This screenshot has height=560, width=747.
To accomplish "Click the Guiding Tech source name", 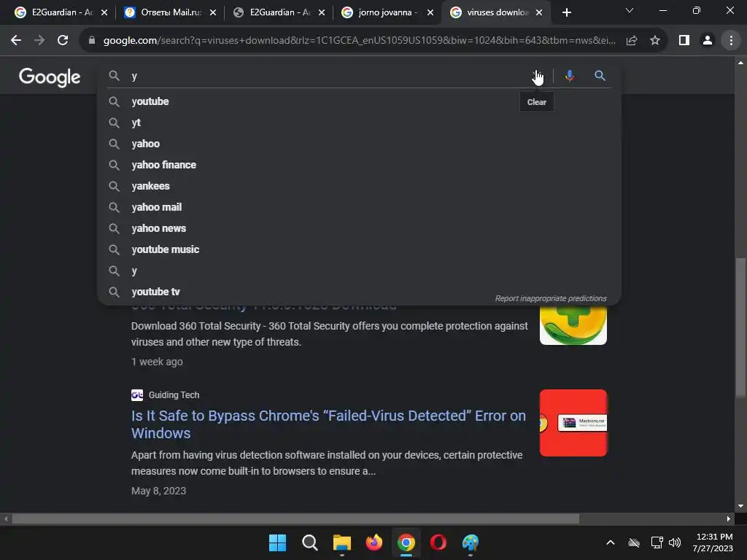I will [x=174, y=394].
